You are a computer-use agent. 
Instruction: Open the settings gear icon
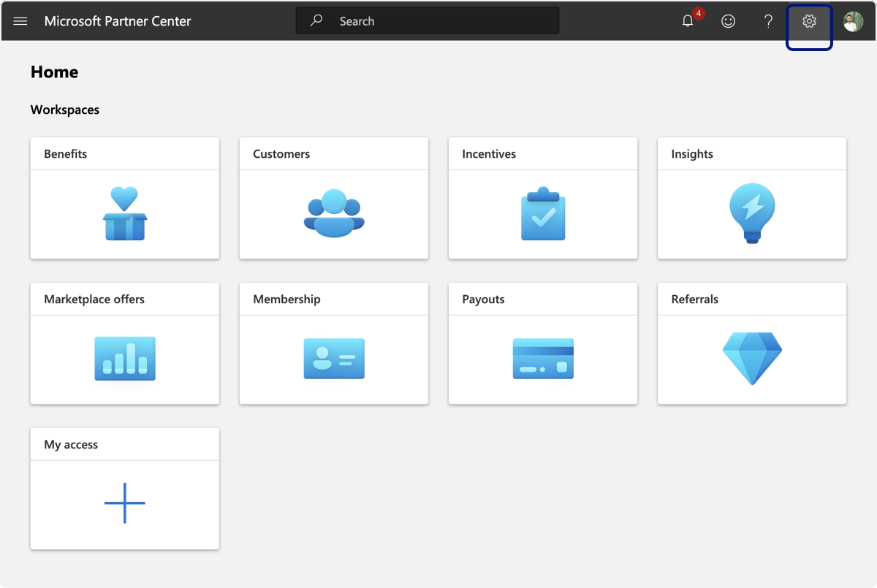(809, 21)
